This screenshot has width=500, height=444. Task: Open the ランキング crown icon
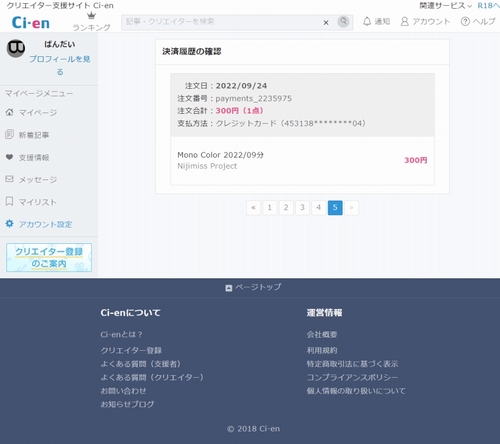[x=91, y=16]
